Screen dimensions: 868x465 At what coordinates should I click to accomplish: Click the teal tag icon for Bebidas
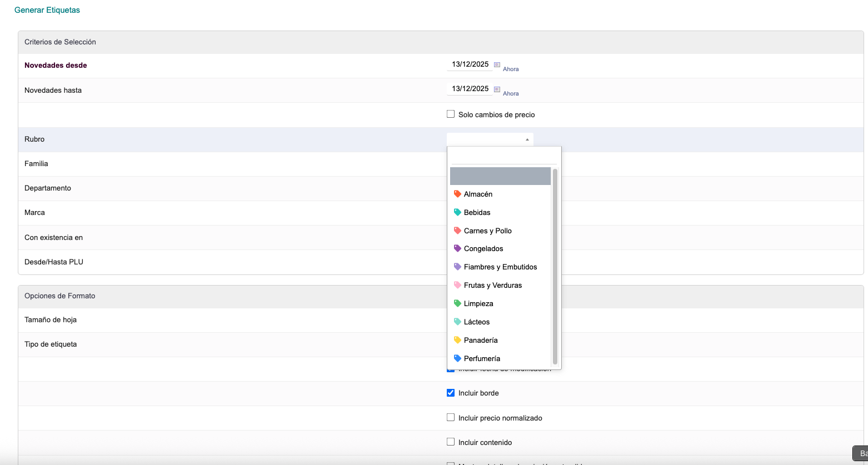[457, 212]
